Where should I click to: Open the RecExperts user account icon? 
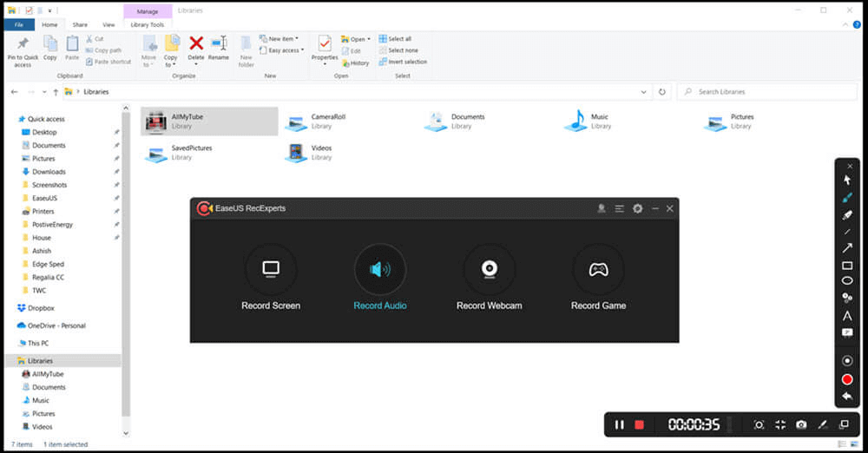[602, 208]
